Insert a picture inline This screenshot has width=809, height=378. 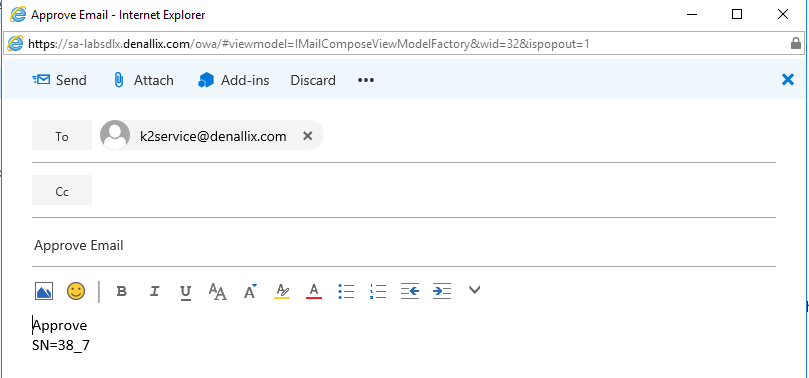tap(44, 291)
